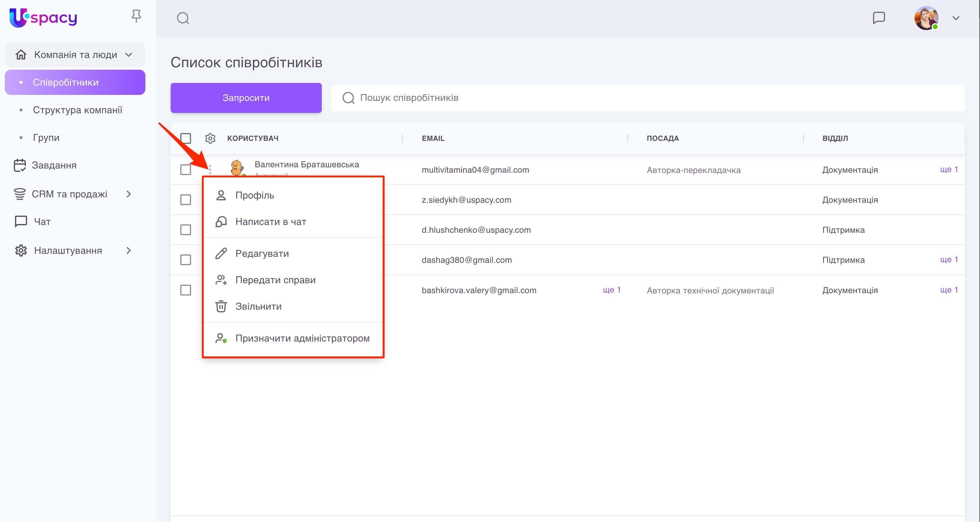This screenshot has width=980, height=522.
Task: Open Чат section in sidebar
Action: pos(42,221)
